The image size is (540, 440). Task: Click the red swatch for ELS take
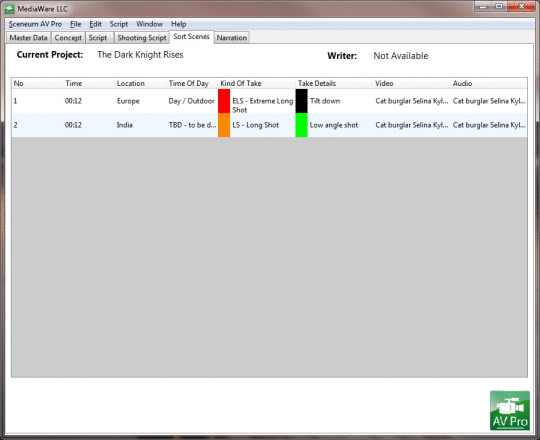(x=224, y=101)
